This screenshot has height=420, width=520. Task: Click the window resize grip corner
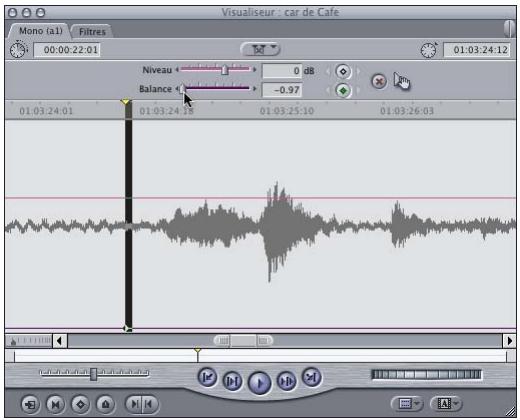[511, 412]
